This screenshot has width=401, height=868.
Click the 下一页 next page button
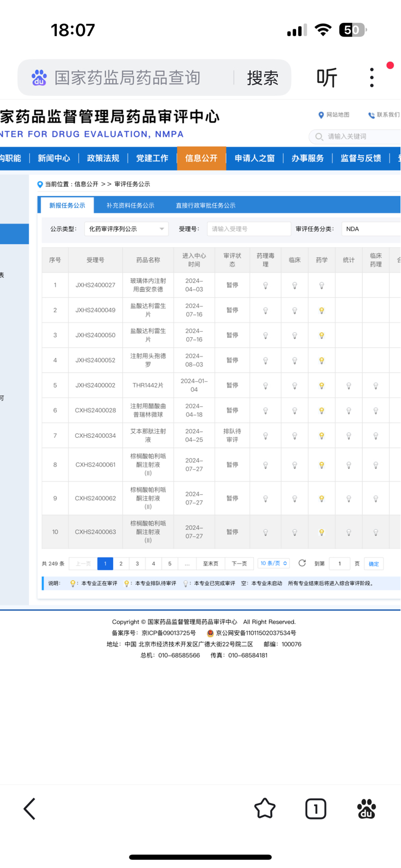239,564
